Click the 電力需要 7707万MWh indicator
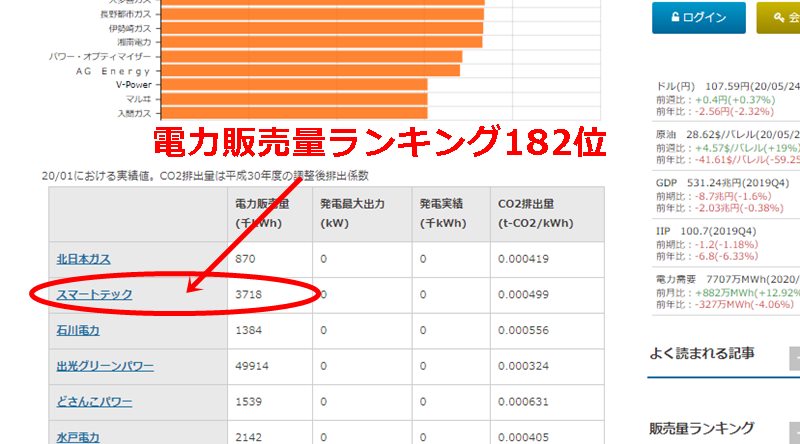Screen dimensions: 800x444 click(728, 280)
